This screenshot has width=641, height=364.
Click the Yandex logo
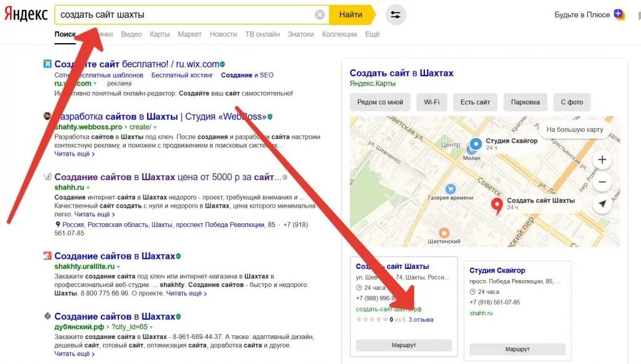click(26, 14)
